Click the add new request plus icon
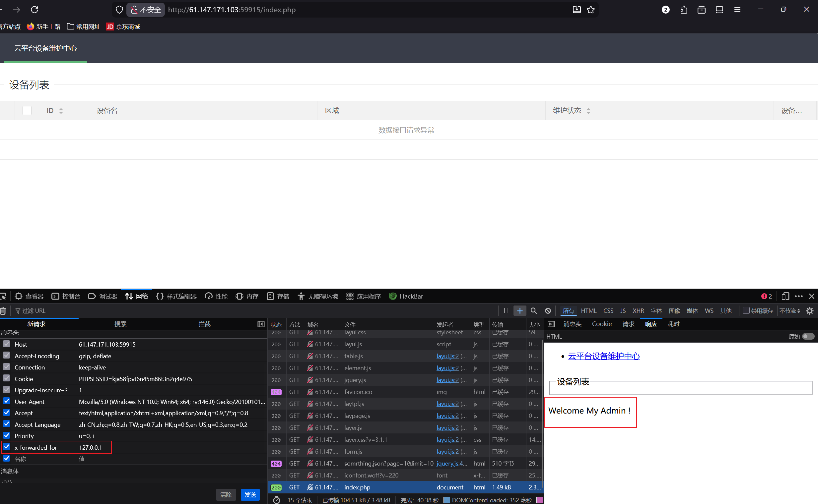This screenshot has width=818, height=504. pyautogui.click(x=520, y=311)
